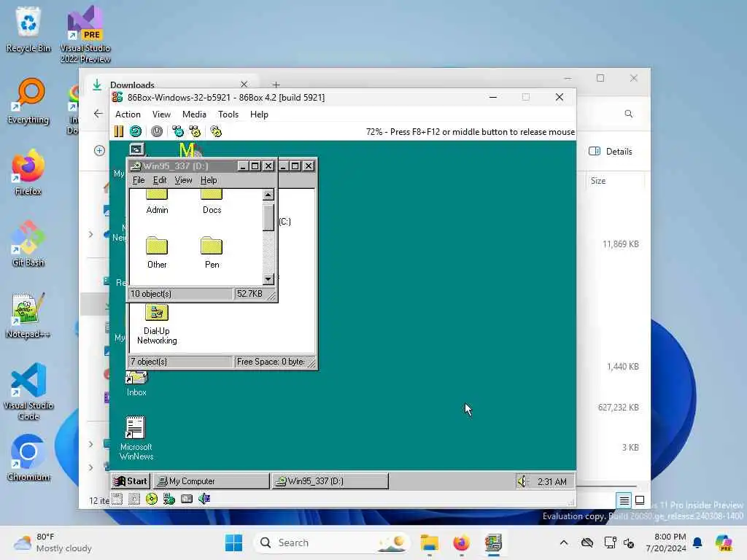747x560 pixels.
Task: Open Visual Studio 2022 Preview shortcut
Action: [85, 34]
